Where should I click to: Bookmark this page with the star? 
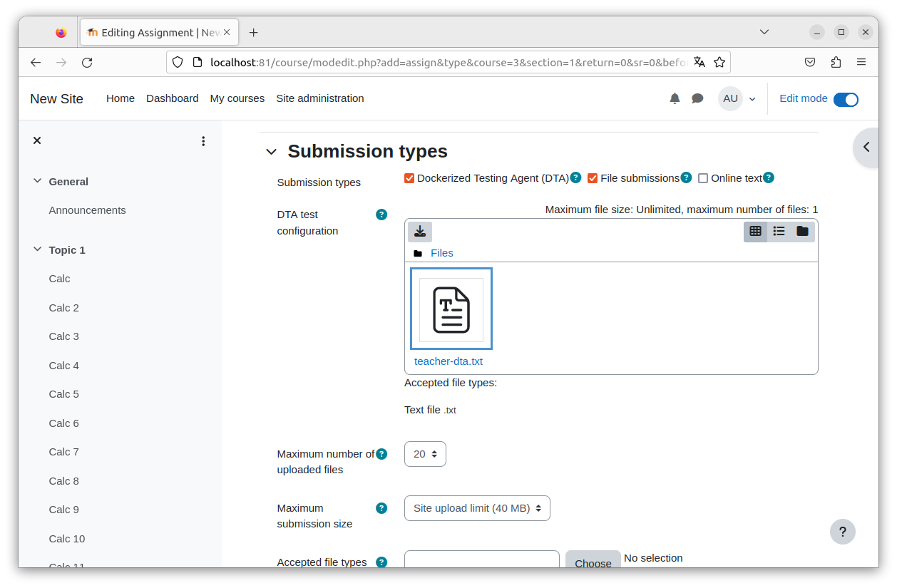coord(719,63)
